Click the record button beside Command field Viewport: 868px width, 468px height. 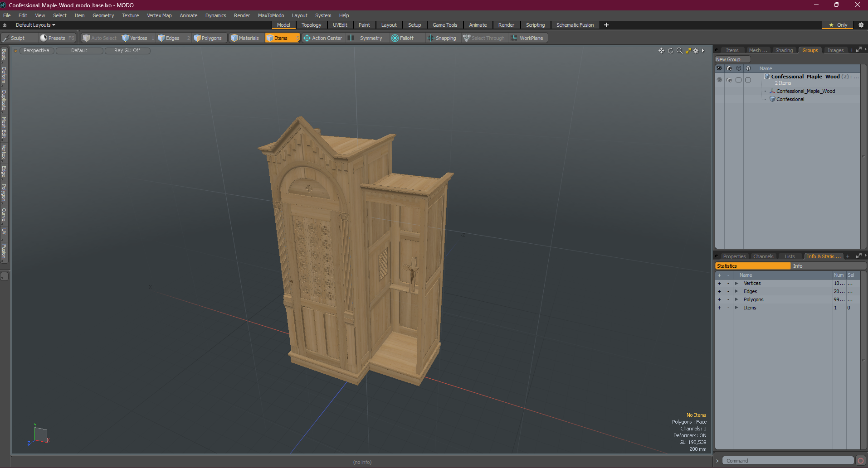pyautogui.click(x=861, y=461)
